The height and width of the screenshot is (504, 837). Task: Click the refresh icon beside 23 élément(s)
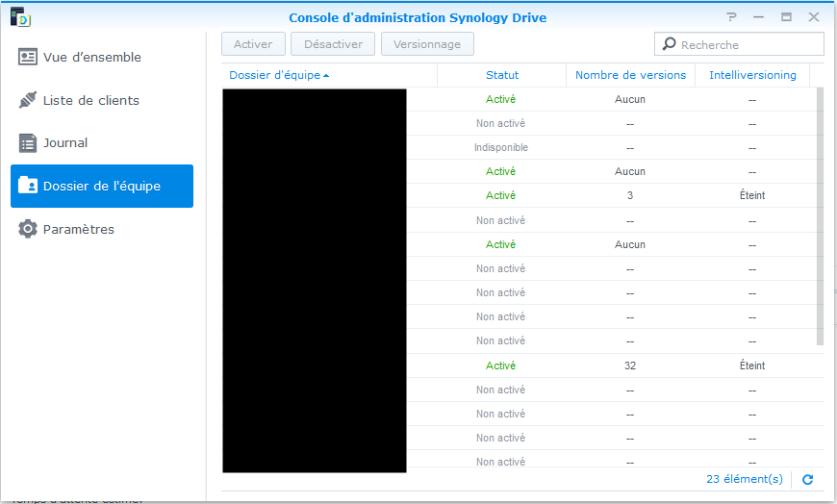tap(807, 479)
